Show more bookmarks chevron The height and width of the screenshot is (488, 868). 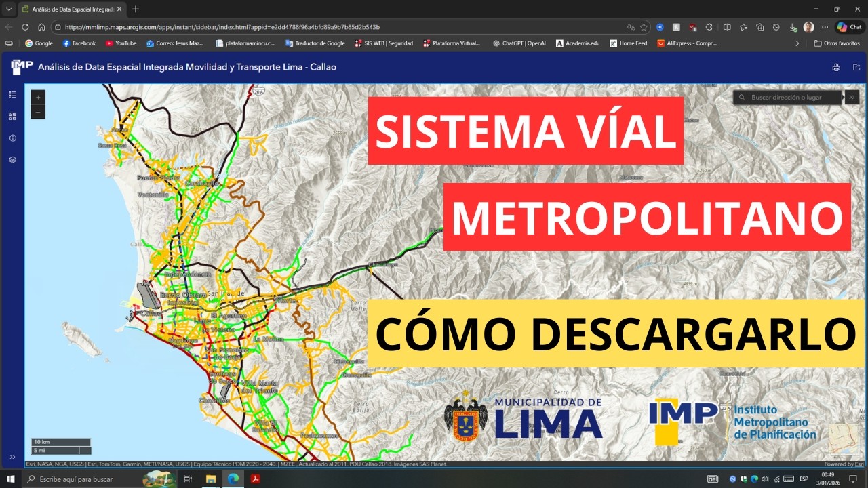[x=797, y=43]
